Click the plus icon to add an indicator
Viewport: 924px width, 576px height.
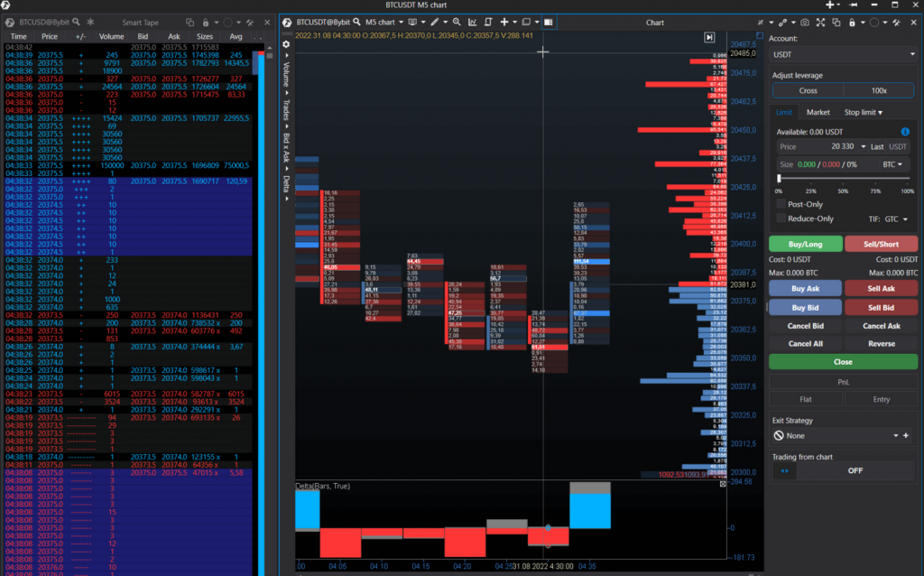(504, 22)
